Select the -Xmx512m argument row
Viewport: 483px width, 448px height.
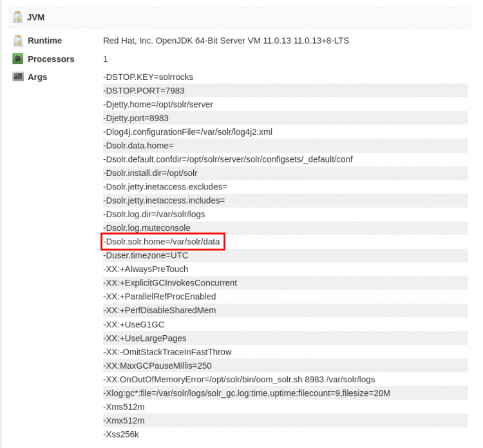[x=124, y=420]
